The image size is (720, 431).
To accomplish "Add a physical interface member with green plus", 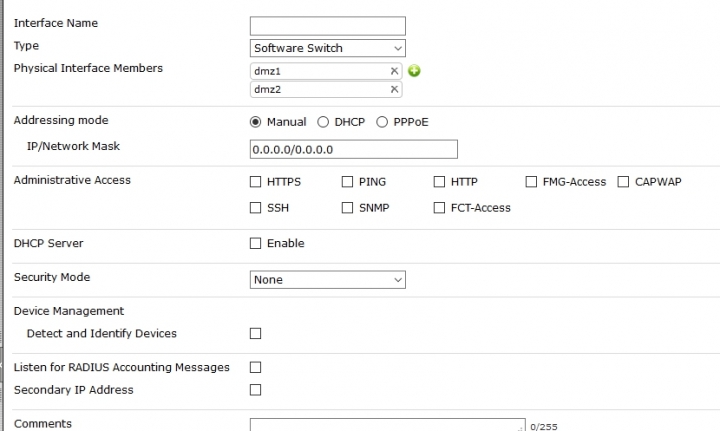I will click(414, 71).
